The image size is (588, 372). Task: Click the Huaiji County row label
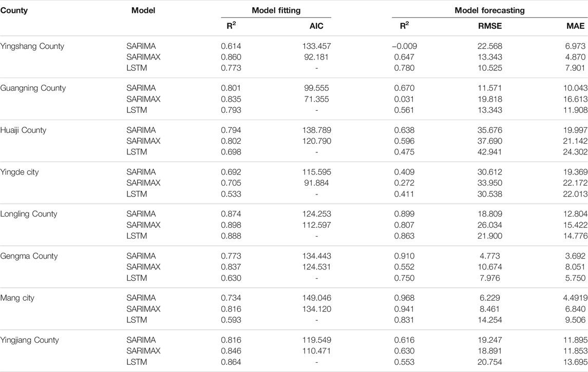[23, 130]
